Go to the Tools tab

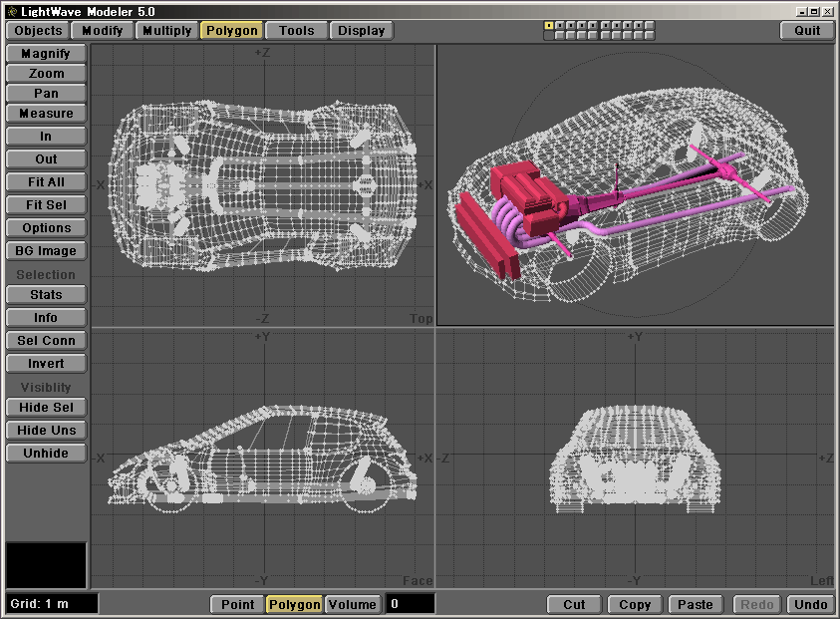click(296, 31)
